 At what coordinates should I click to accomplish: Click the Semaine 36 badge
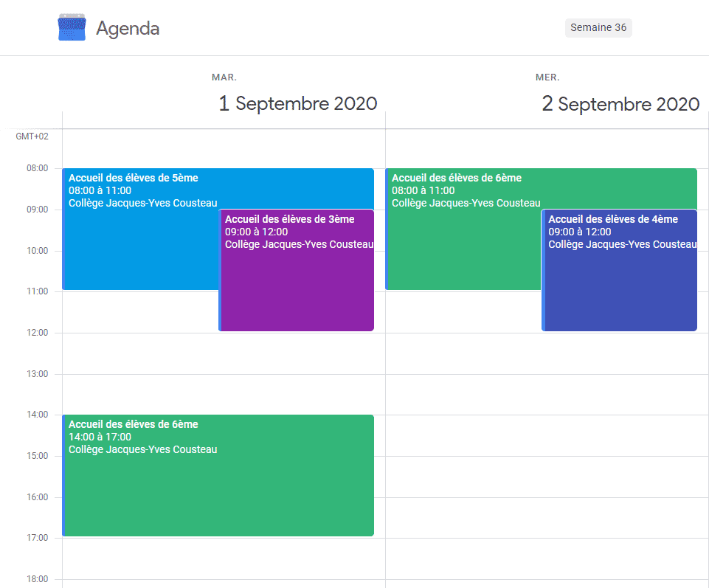tap(598, 27)
